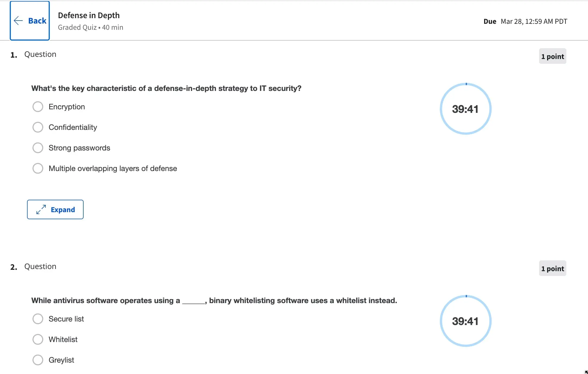588x374 pixels.
Task: Pick Multiple overlapping layers of defense
Action: 38,168
